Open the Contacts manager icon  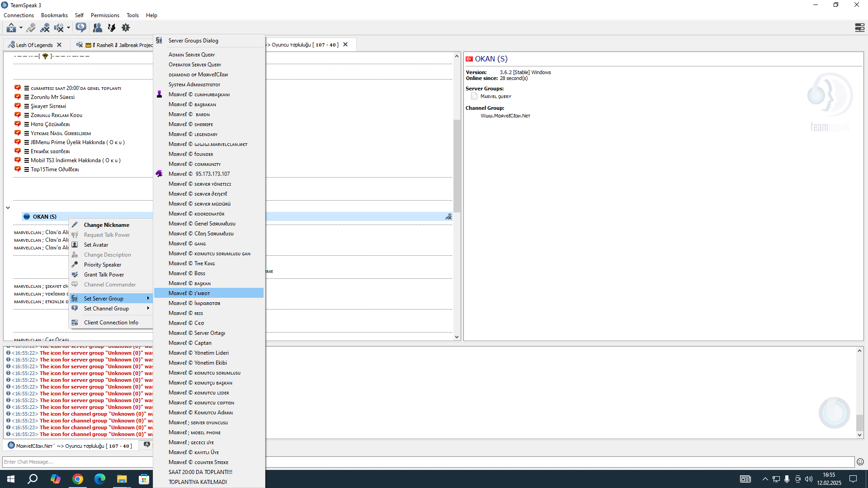pyautogui.click(x=97, y=28)
